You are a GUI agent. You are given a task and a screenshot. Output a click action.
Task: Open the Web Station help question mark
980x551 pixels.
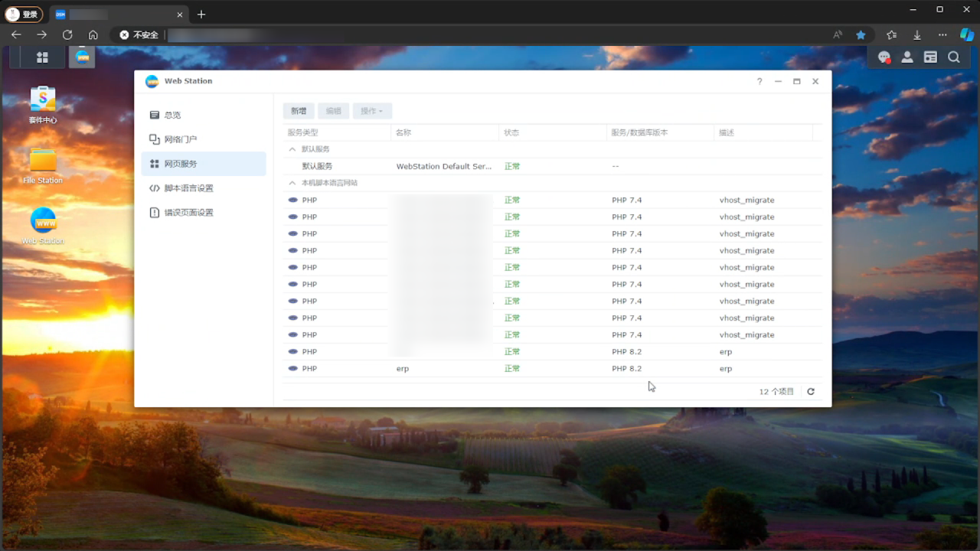759,81
